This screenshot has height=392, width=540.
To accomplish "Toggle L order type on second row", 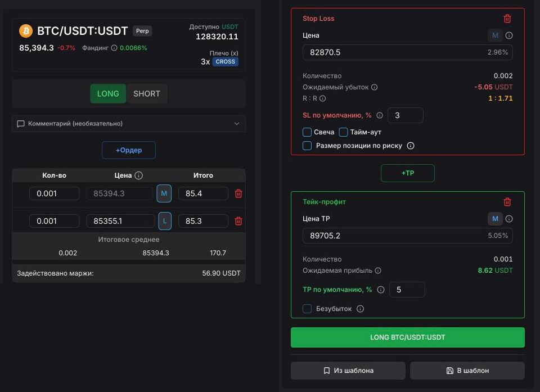I will click(x=165, y=221).
